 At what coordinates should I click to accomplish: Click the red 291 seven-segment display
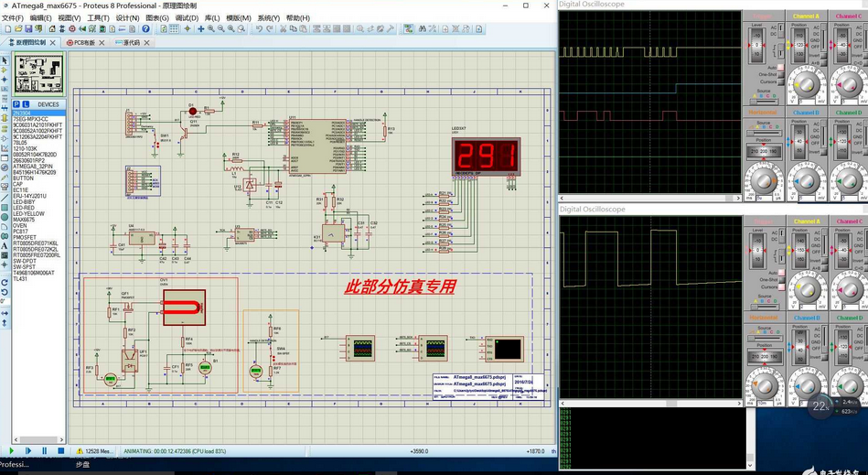(x=487, y=156)
